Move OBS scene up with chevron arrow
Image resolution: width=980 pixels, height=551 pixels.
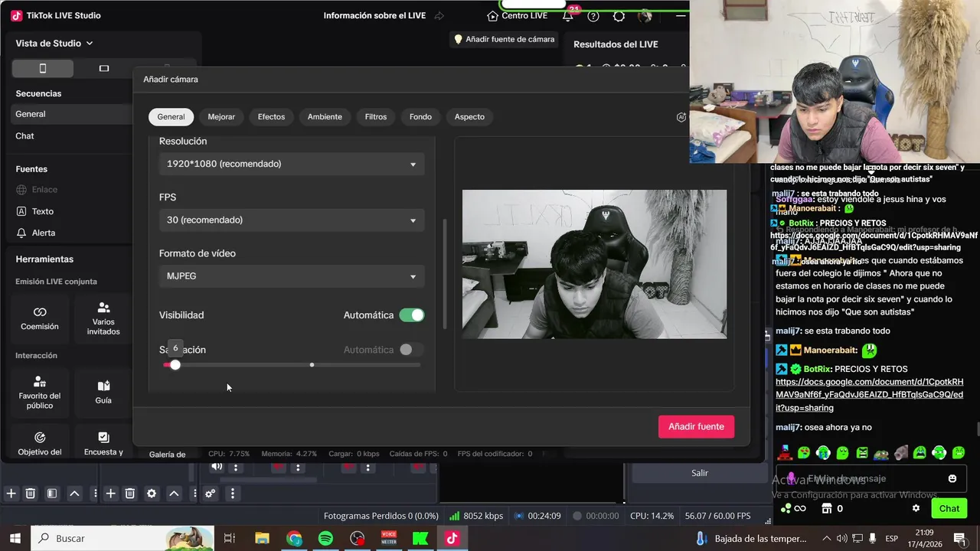click(x=74, y=494)
